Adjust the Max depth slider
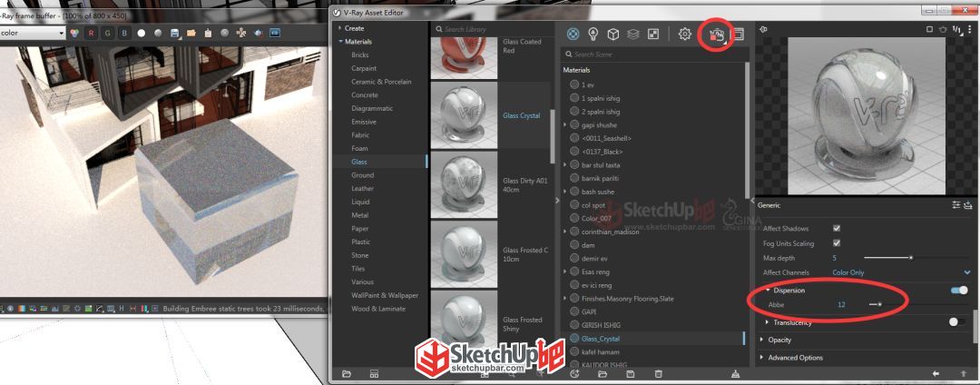980x385 pixels. 911,258
